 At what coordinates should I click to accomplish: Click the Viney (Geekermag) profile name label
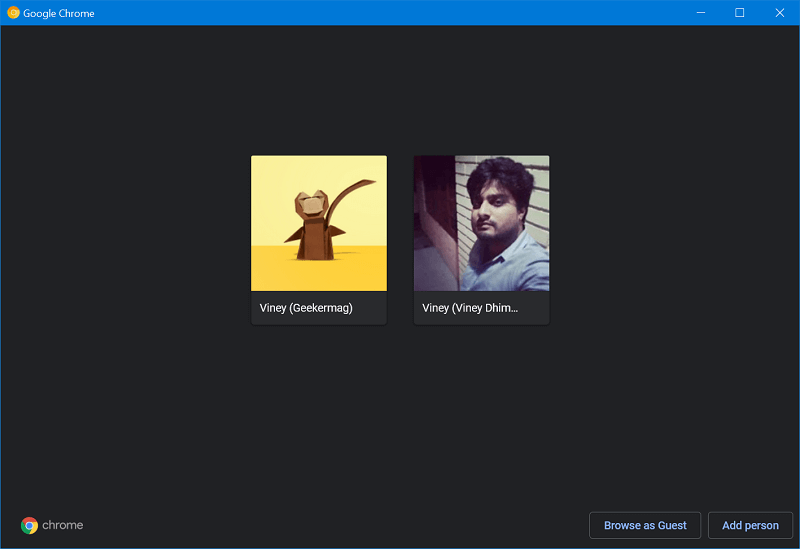306,308
